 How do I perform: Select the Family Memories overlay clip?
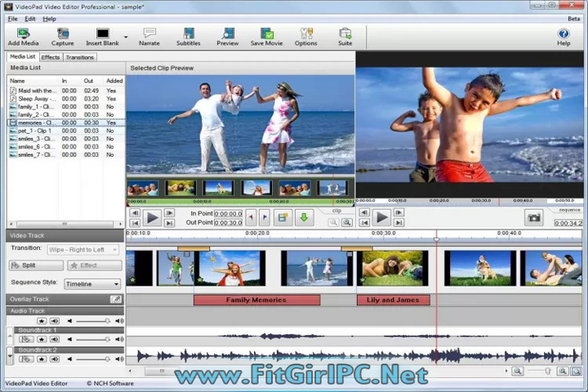pos(256,300)
